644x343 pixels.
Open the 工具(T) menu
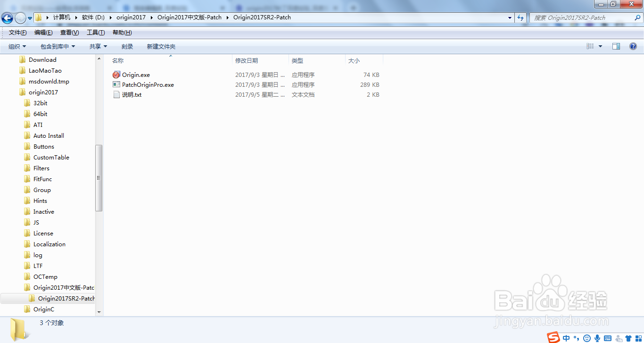pyautogui.click(x=96, y=33)
